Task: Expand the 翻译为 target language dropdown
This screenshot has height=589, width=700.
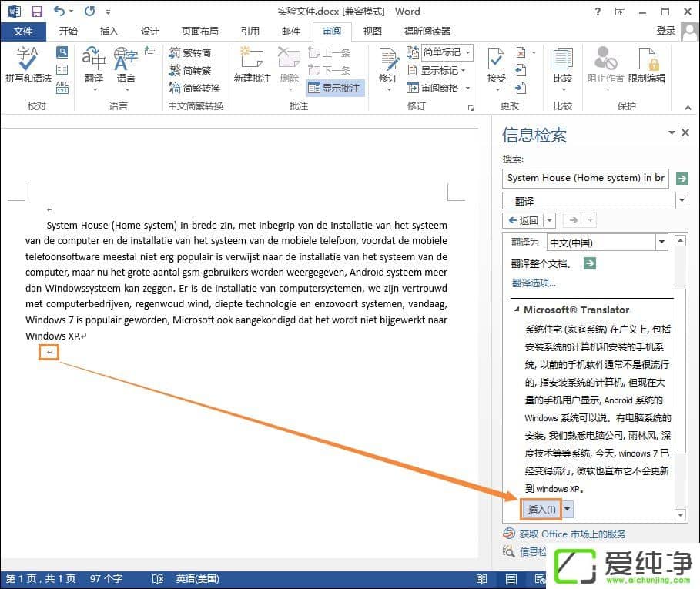Action: (x=661, y=243)
